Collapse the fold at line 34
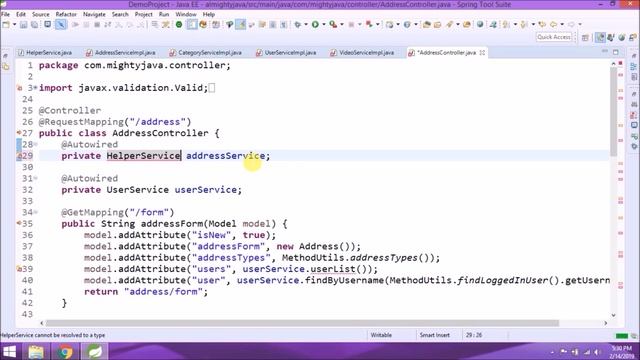The image size is (640, 360). (36, 212)
